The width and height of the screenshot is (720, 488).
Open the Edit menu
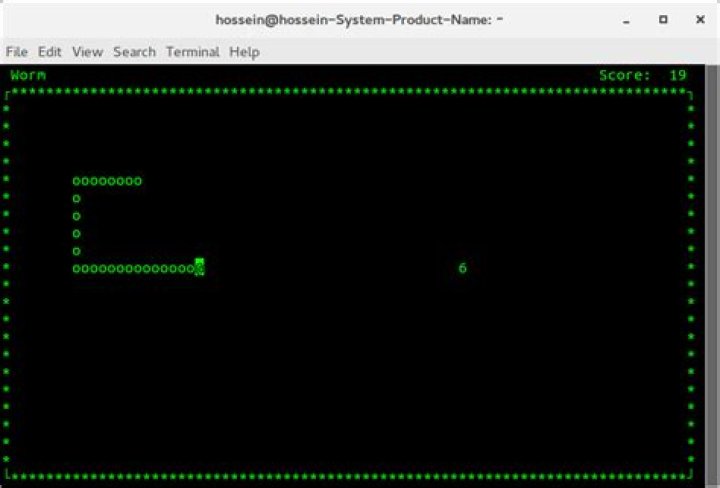50,51
